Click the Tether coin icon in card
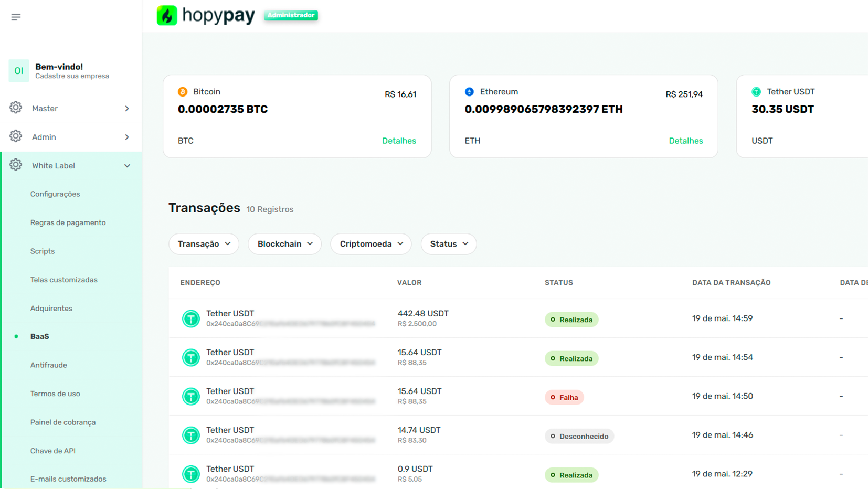The image size is (868, 489). (x=756, y=92)
